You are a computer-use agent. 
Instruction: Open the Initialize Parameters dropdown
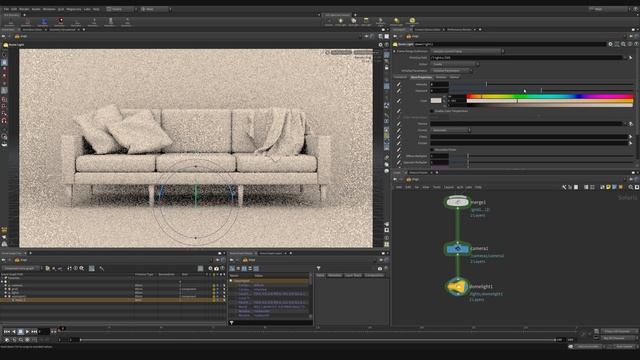pyautogui.click(x=451, y=71)
